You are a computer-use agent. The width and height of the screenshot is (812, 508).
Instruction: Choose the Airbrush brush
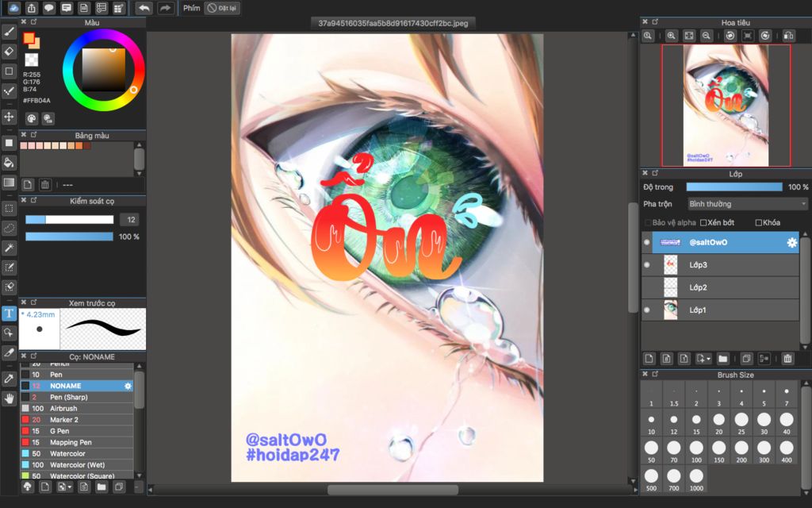click(x=77, y=409)
